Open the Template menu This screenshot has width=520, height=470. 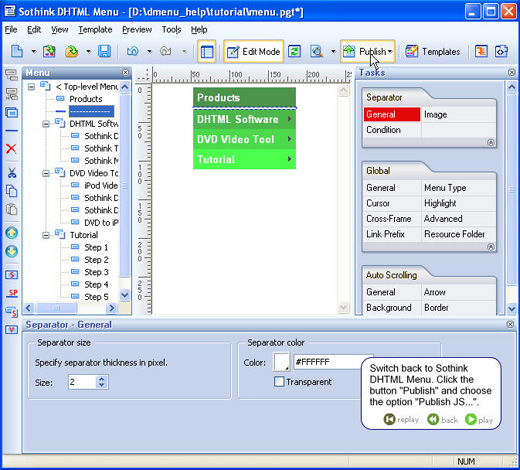[95, 30]
